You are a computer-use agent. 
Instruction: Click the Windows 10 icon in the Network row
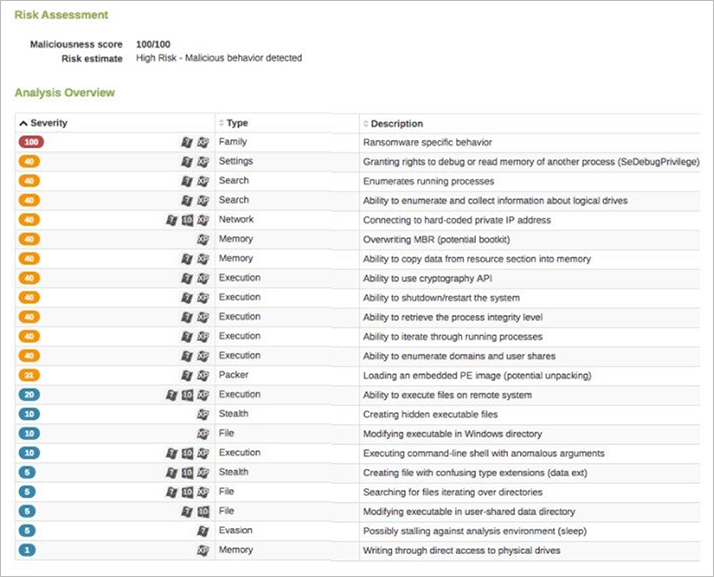pyautogui.click(x=187, y=220)
